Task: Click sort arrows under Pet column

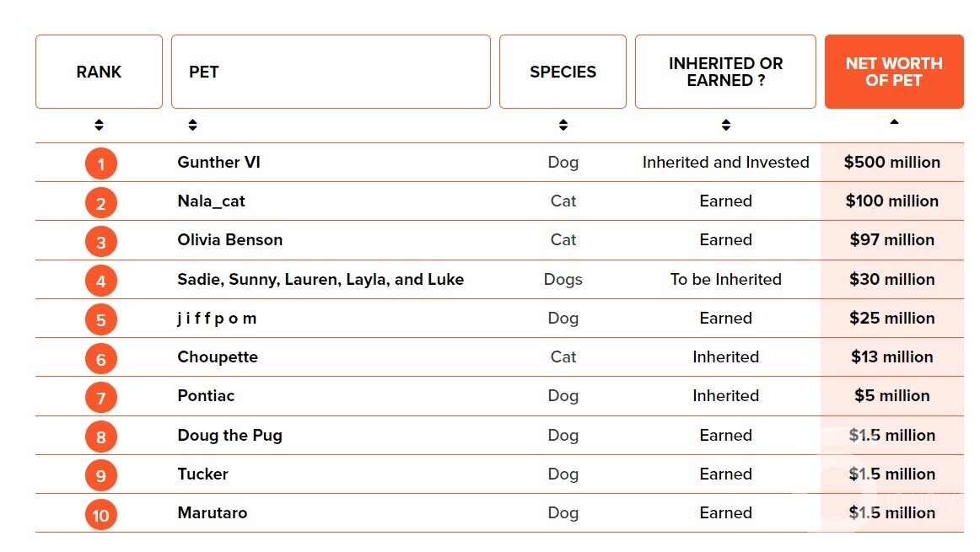Action: point(192,125)
